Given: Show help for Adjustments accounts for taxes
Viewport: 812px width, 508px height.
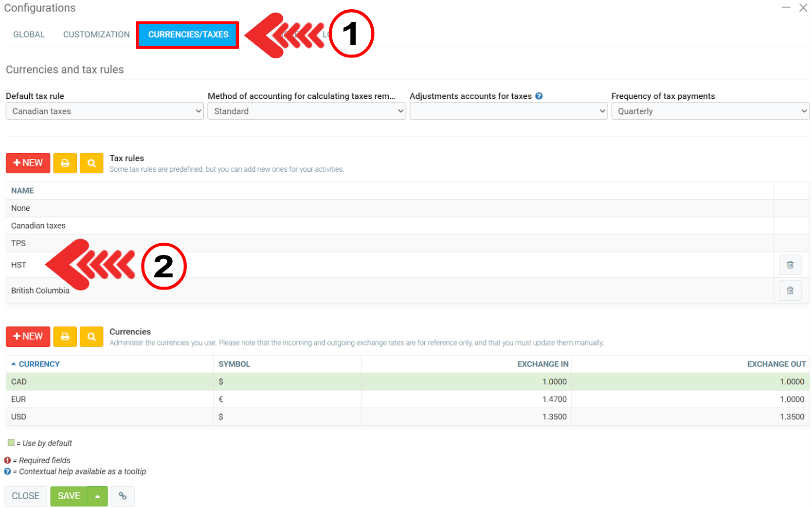Looking at the screenshot, I should (539, 96).
